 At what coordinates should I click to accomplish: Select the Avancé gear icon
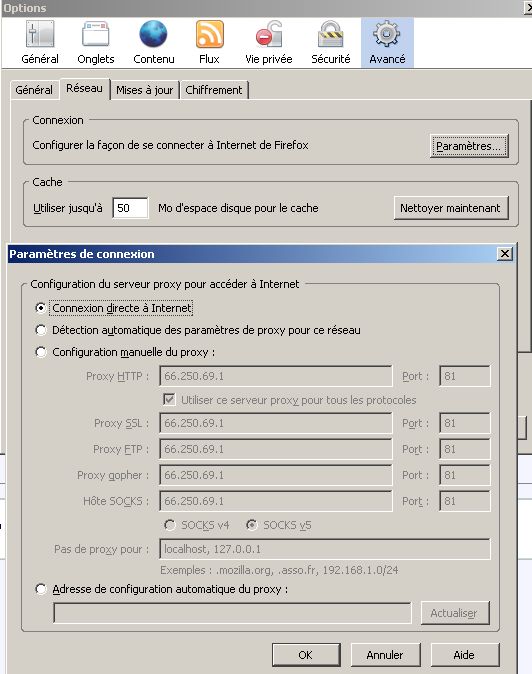point(387,34)
